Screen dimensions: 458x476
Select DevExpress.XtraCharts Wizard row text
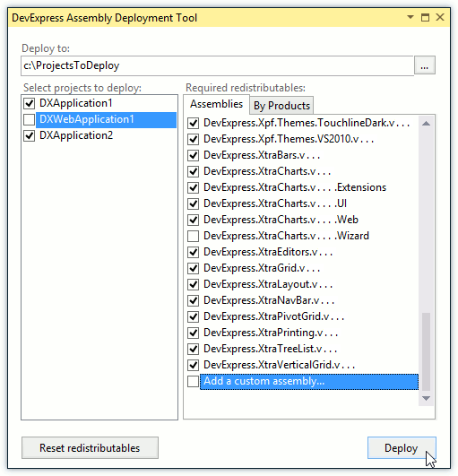pos(286,236)
